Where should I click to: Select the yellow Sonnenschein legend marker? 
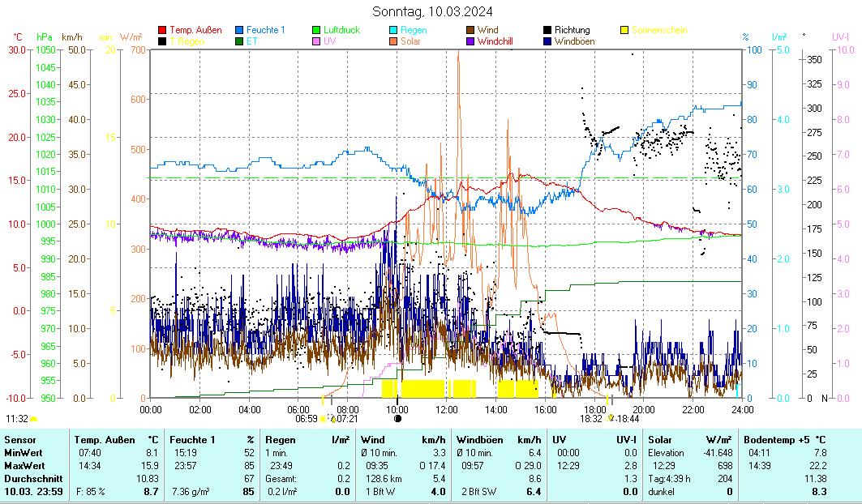coord(625,31)
